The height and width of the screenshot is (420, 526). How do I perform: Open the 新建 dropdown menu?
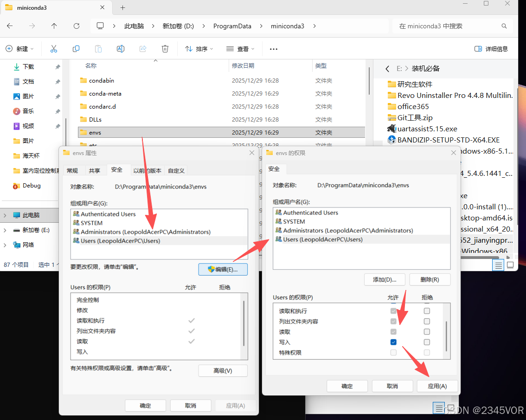(x=20, y=49)
